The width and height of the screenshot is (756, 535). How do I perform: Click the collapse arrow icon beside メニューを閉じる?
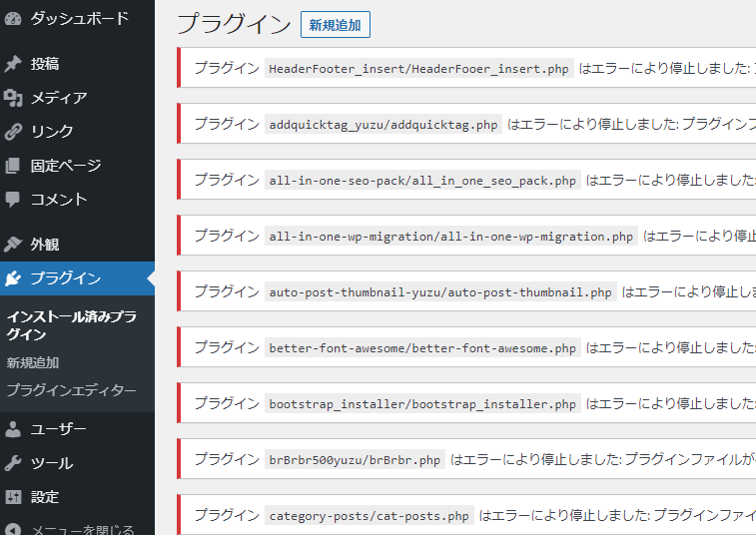click(x=13, y=529)
